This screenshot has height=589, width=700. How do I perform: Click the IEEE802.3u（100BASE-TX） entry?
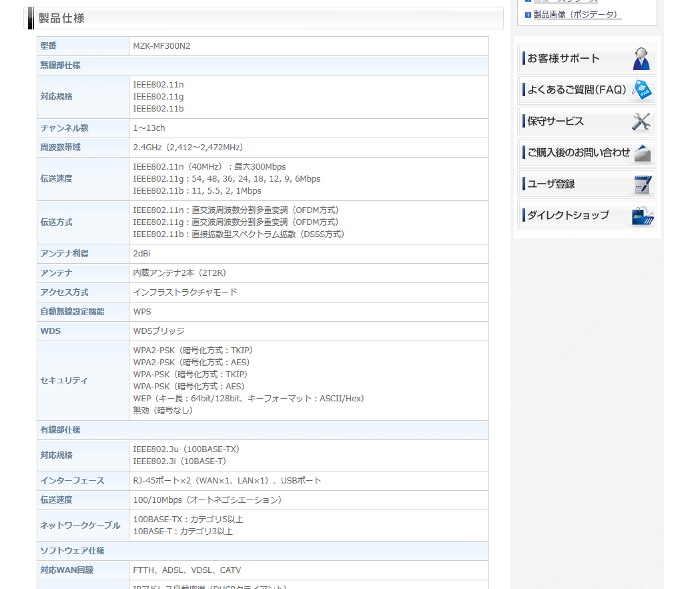pyautogui.click(x=187, y=449)
